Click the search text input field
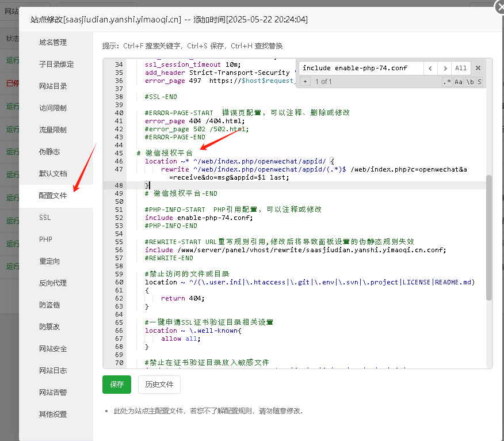Screen dimensions: 504x441 (x=361, y=68)
